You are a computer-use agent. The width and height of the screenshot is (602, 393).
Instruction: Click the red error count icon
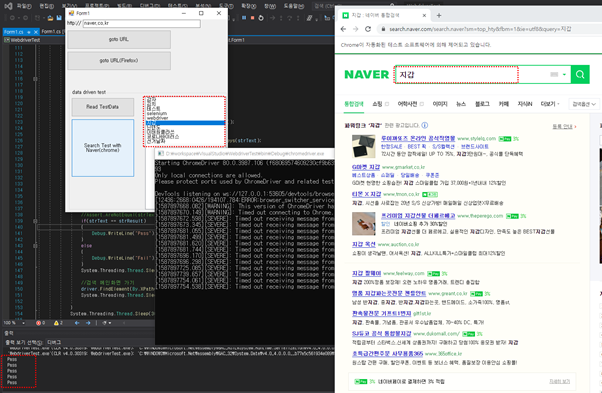click(x=38, y=323)
